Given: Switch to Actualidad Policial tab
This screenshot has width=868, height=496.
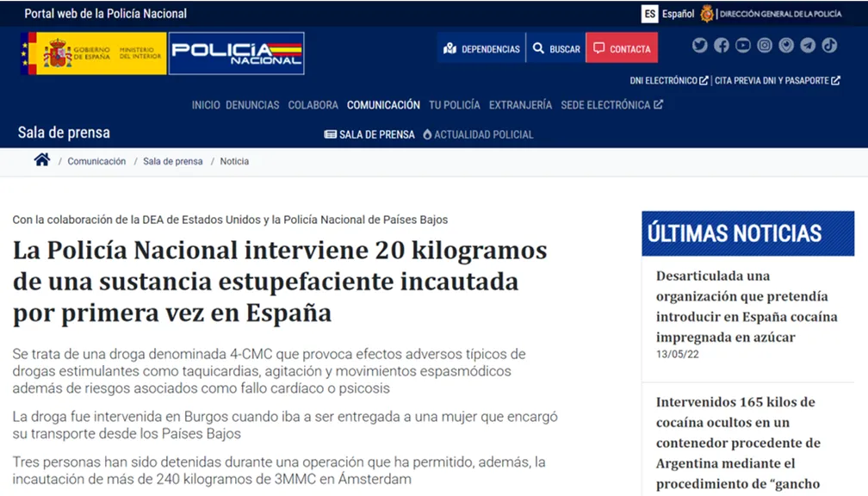Looking at the screenshot, I should [478, 134].
